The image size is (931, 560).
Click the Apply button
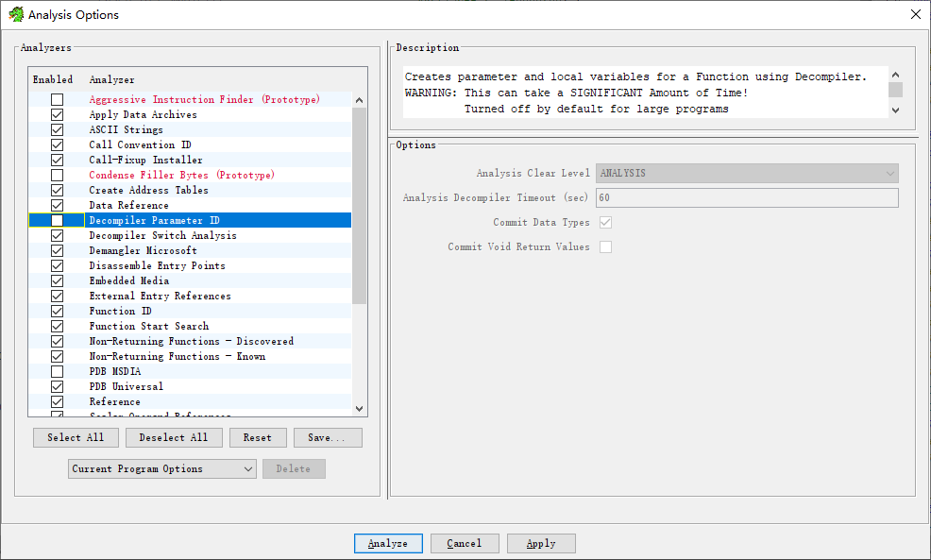(541, 543)
